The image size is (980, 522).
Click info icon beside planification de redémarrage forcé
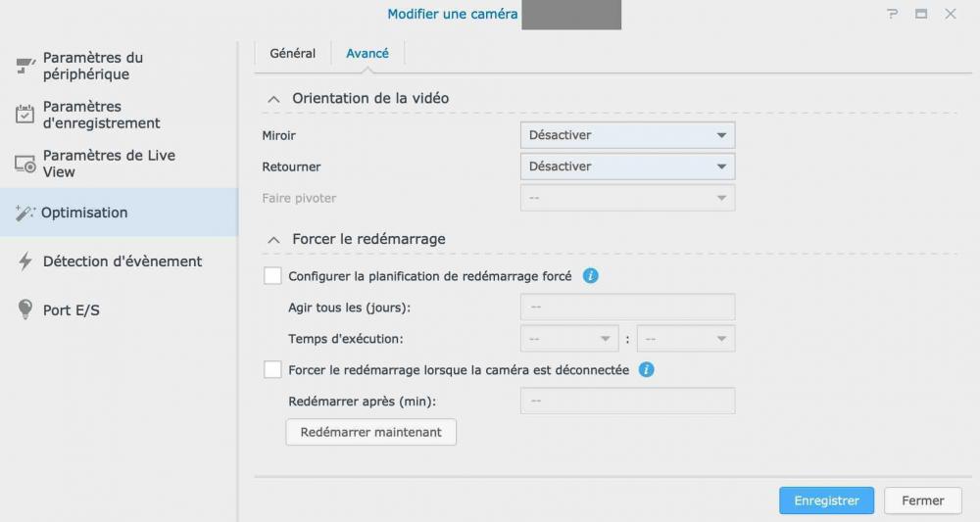pos(590,276)
